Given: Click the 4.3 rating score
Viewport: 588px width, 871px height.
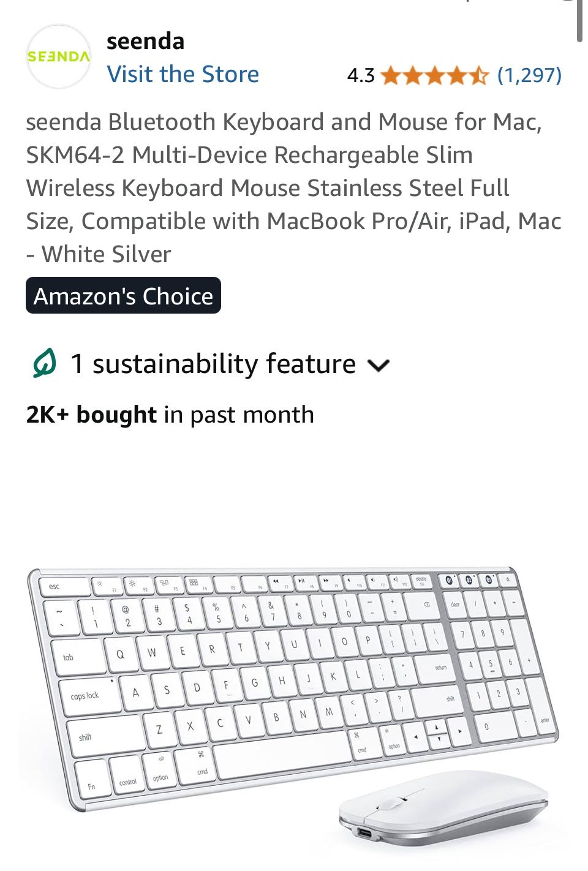Looking at the screenshot, I should click(x=360, y=75).
